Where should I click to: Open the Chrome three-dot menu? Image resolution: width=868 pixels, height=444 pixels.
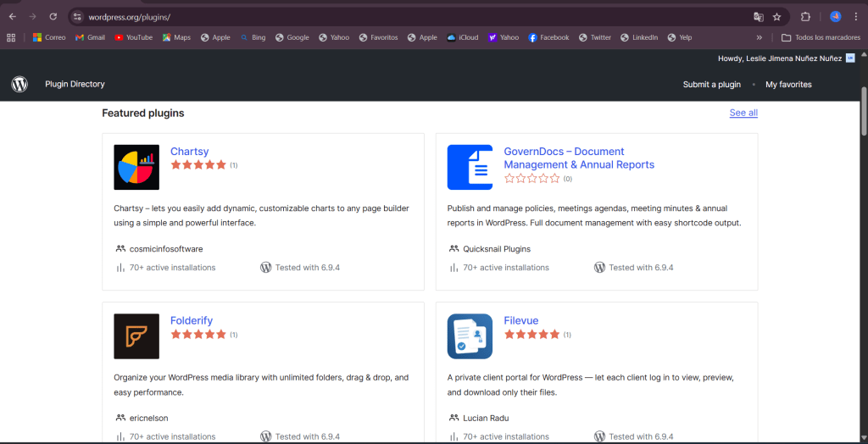pos(855,17)
